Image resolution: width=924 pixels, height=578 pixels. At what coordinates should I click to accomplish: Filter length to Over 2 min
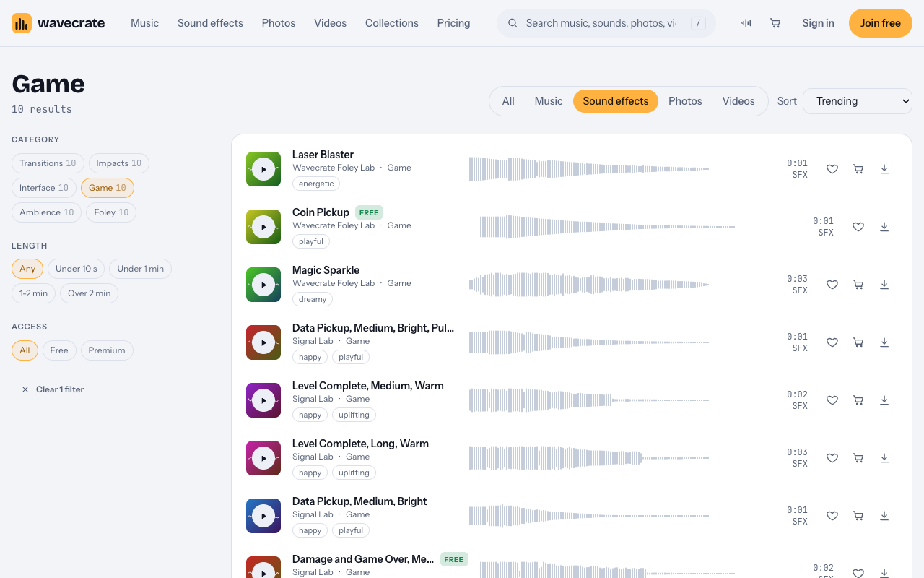coord(90,293)
